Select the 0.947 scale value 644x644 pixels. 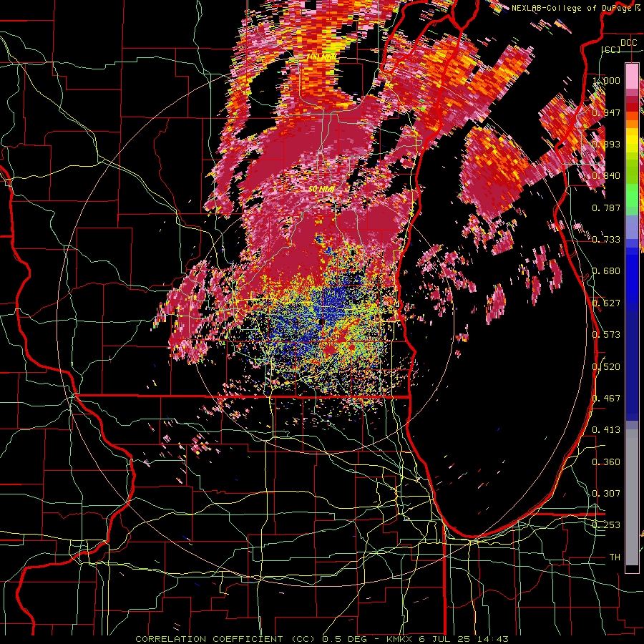point(606,112)
